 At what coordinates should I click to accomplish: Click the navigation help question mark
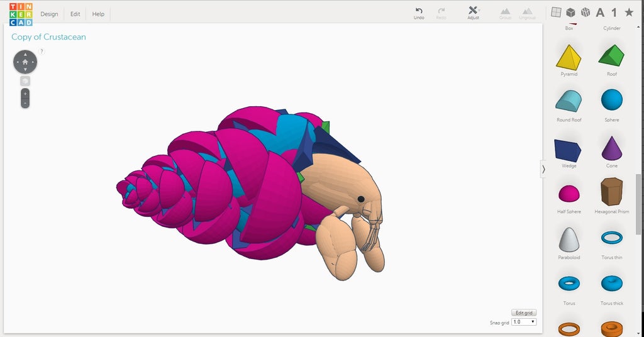pos(42,52)
